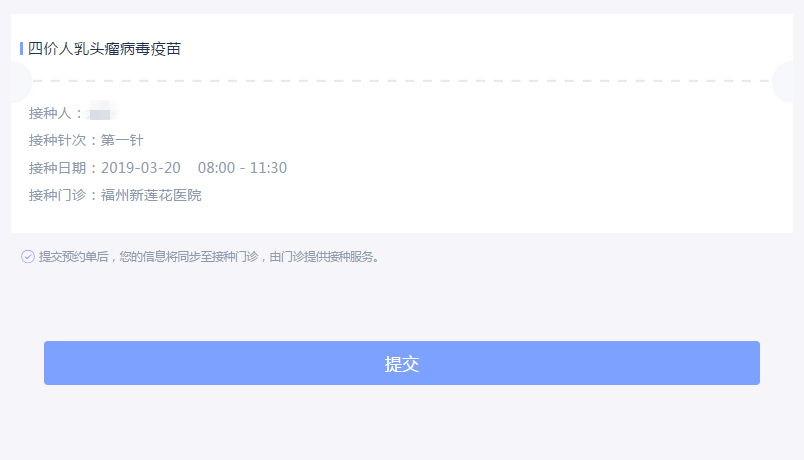The height and width of the screenshot is (460, 804).
Task: Select the 接种针次 field label
Action: (64, 140)
